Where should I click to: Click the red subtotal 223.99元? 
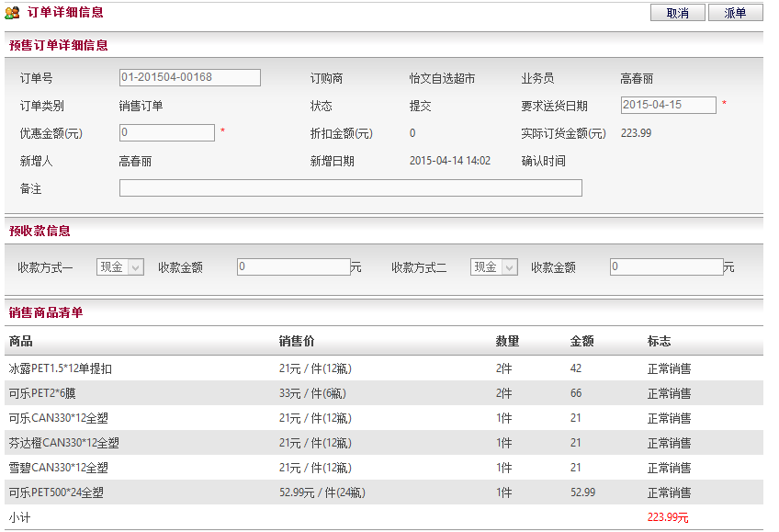click(x=668, y=517)
